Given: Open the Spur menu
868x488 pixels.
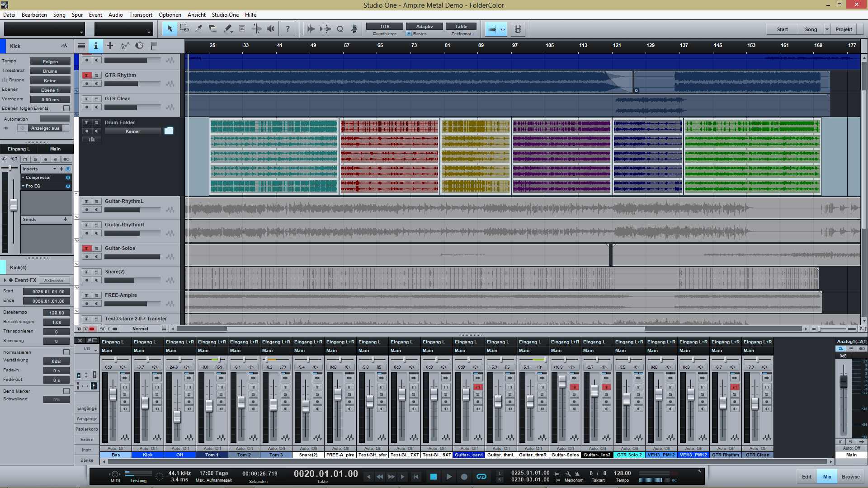Looking at the screenshot, I should point(77,14).
